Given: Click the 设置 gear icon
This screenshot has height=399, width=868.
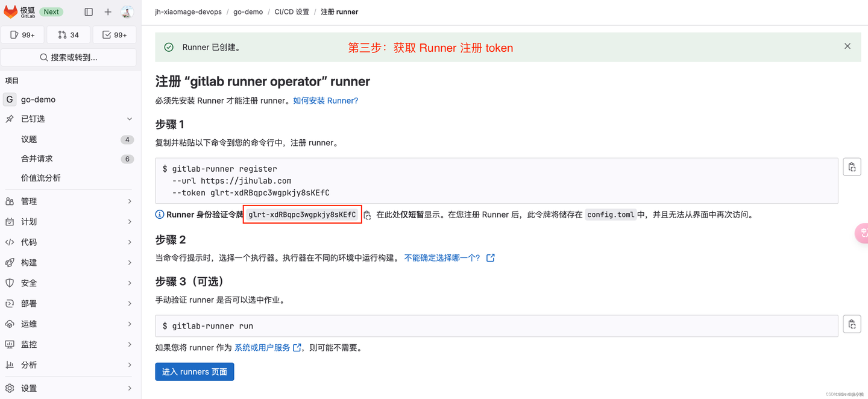Looking at the screenshot, I should (10, 388).
